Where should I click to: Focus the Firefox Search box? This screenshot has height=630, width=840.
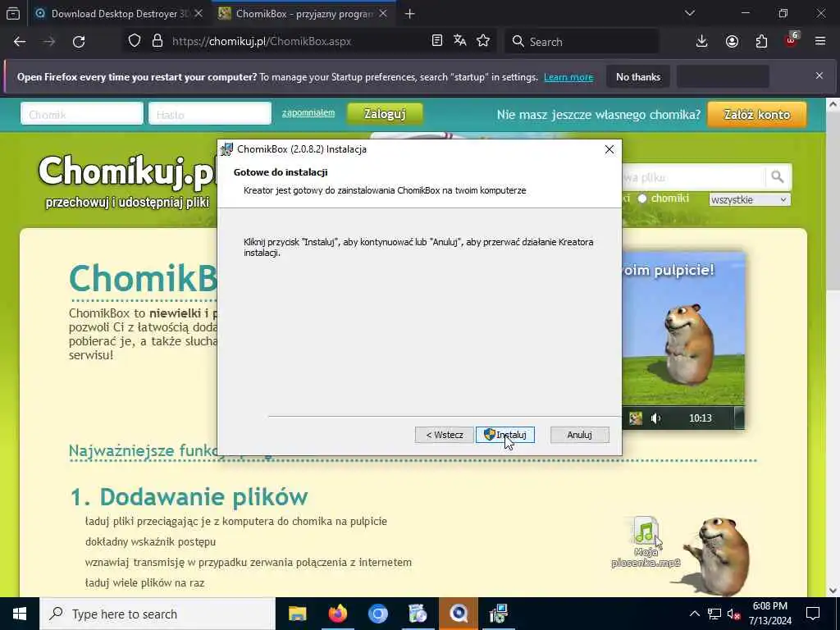pos(582,41)
